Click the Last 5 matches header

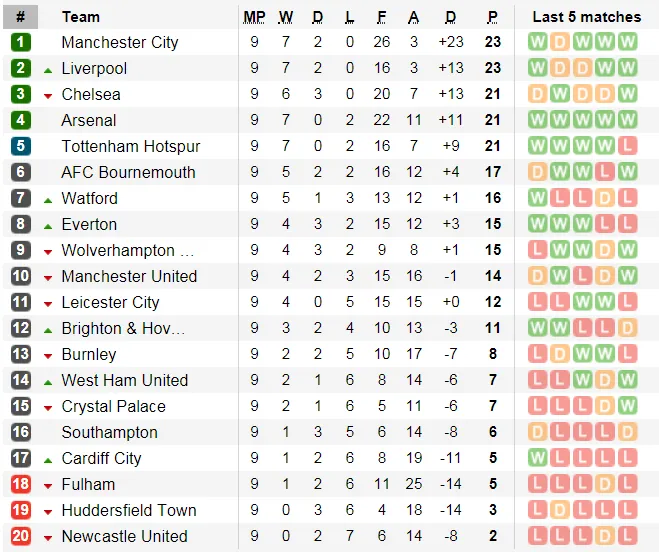pos(586,17)
